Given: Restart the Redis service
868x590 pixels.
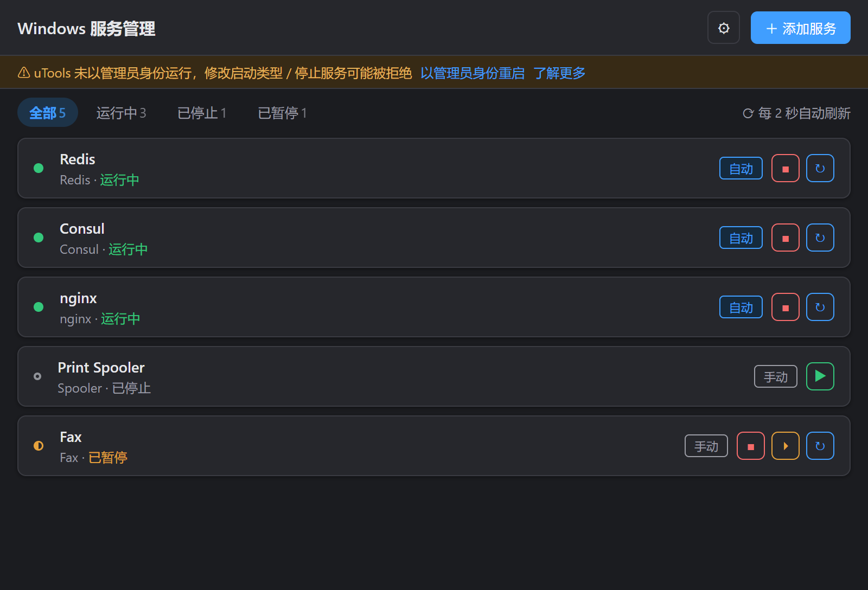Looking at the screenshot, I should click(x=820, y=168).
